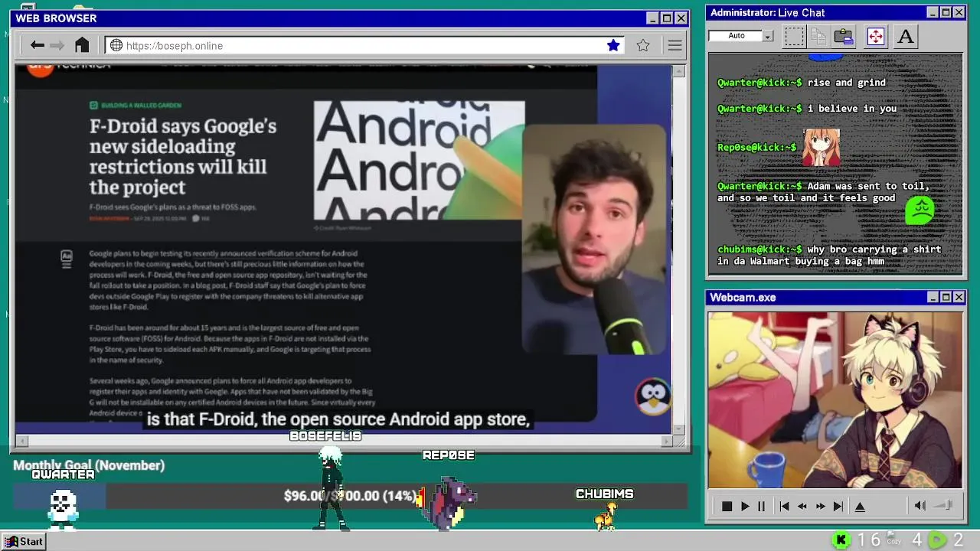
Task: Minimize the Live Chat window
Action: [x=933, y=12]
